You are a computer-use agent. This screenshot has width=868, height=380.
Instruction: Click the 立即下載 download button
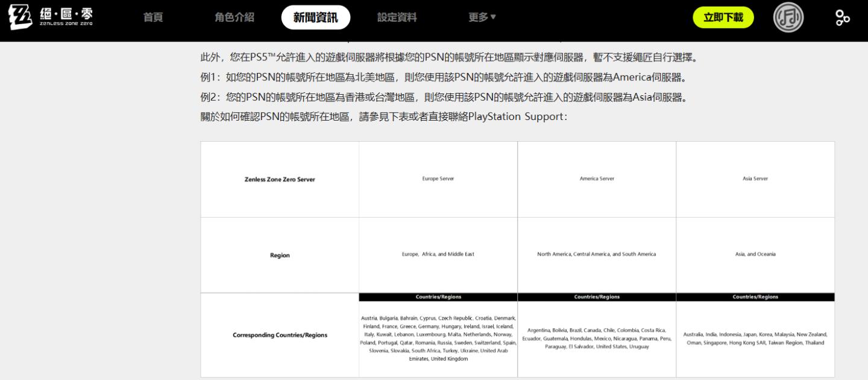tap(723, 17)
